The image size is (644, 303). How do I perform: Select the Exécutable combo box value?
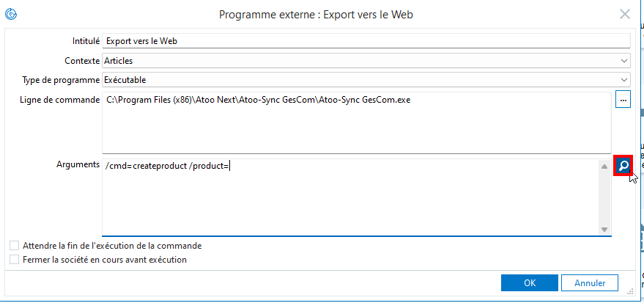click(366, 80)
